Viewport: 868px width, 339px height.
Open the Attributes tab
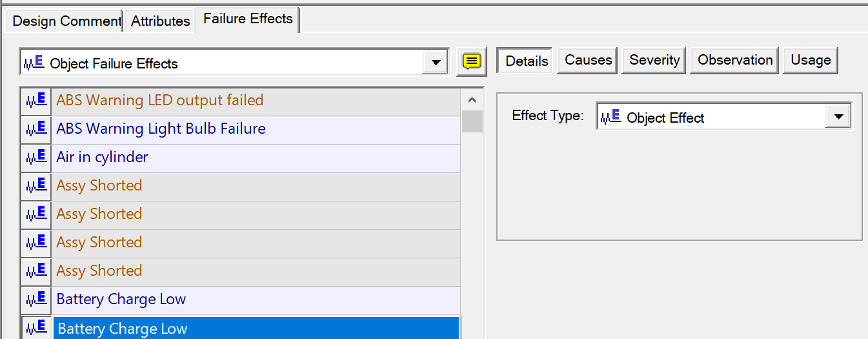tap(161, 21)
